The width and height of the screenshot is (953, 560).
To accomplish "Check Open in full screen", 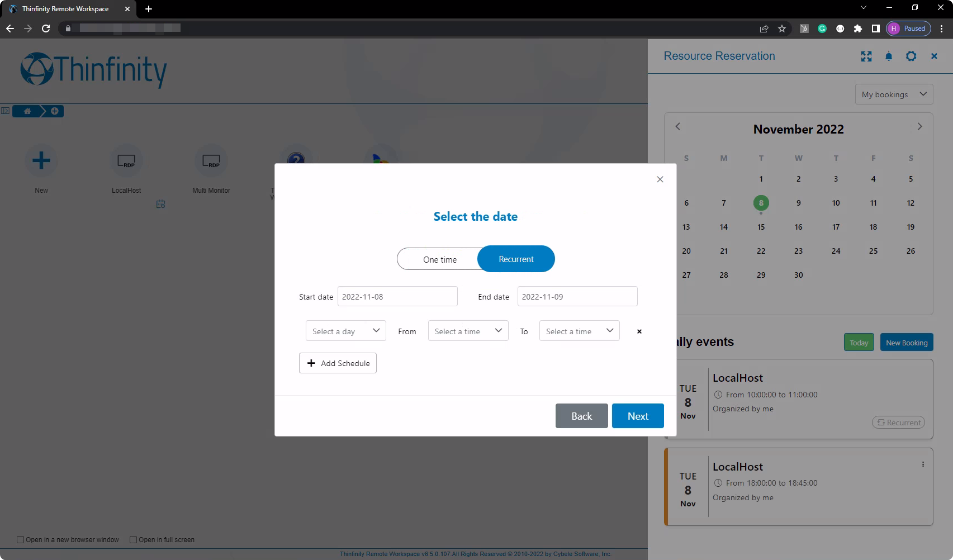I will point(134,540).
